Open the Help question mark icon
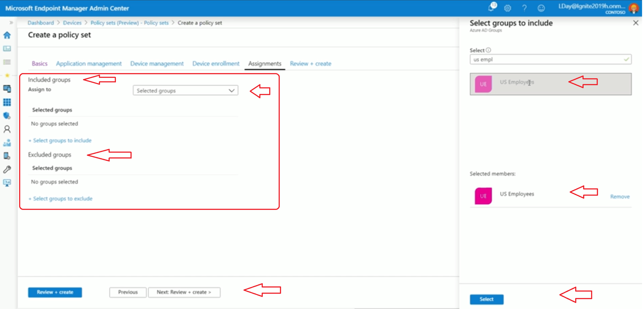Viewport: 644px width, 309px height. pos(525,8)
